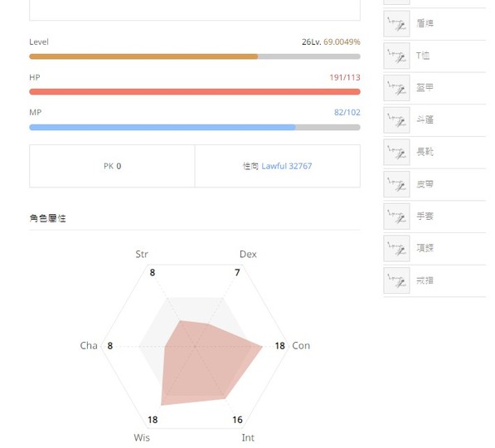This screenshot has height=448, width=495.
Task: Click the 手套 (gloves) equipment slot icon
Action: (x=396, y=217)
